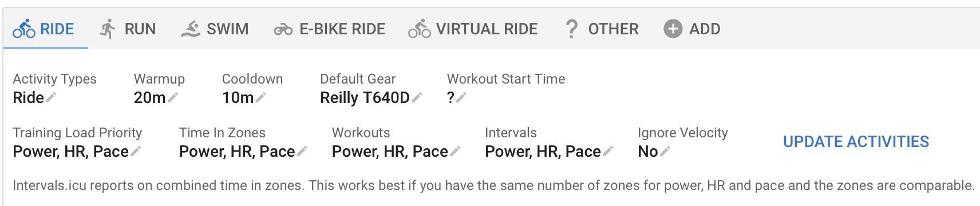The height and width of the screenshot is (206, 980).
Task: Click the Reilly T640D gear value
Action: [365, 98]
